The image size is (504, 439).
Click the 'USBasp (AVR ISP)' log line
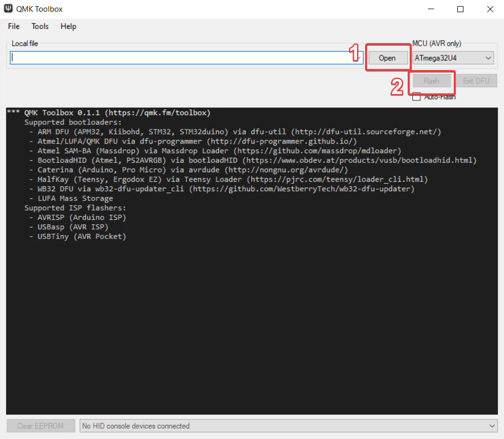[x=69, y=227]
